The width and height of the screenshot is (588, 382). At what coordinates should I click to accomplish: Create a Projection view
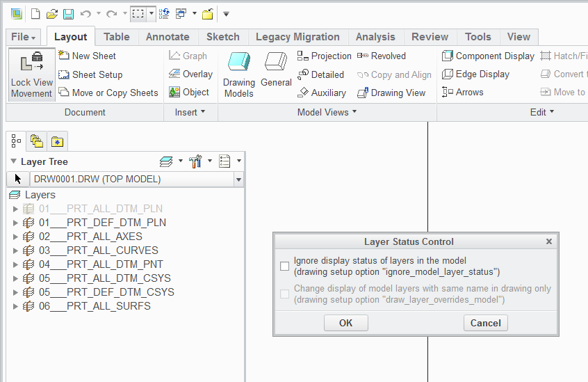[x=324, y=56]
